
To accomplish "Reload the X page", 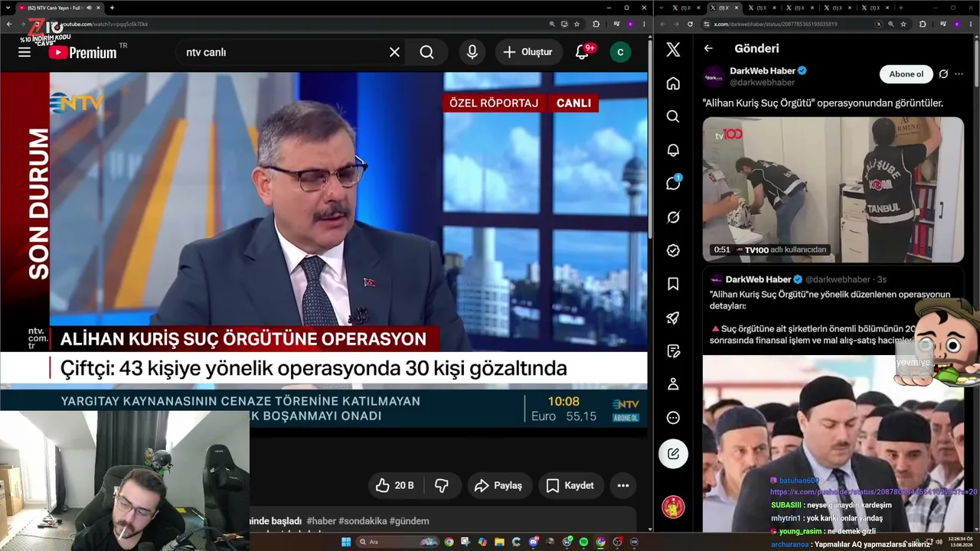I will pos(690,24).
